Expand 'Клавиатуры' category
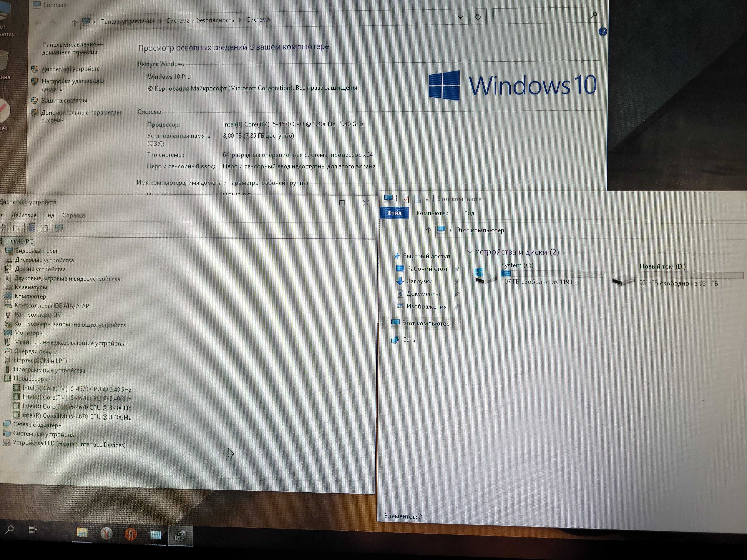This screenshot has height=560, width=747. click(31, 288)
